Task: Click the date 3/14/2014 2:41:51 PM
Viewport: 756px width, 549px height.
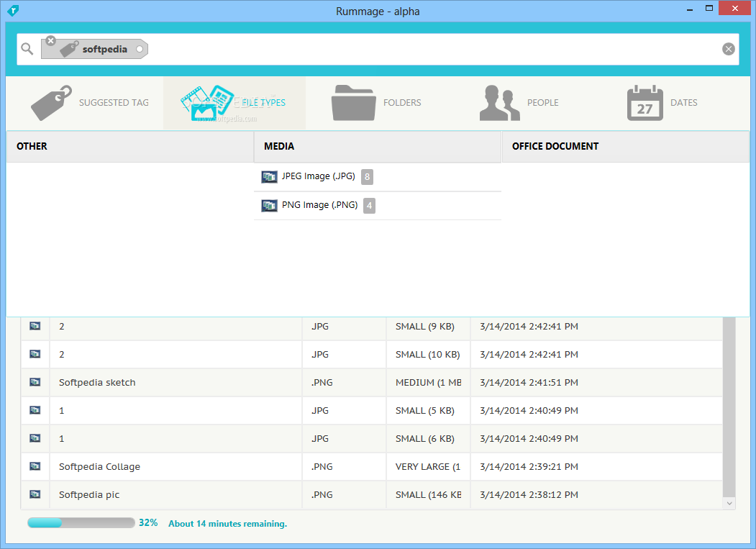Action: (x=529, y=383)
